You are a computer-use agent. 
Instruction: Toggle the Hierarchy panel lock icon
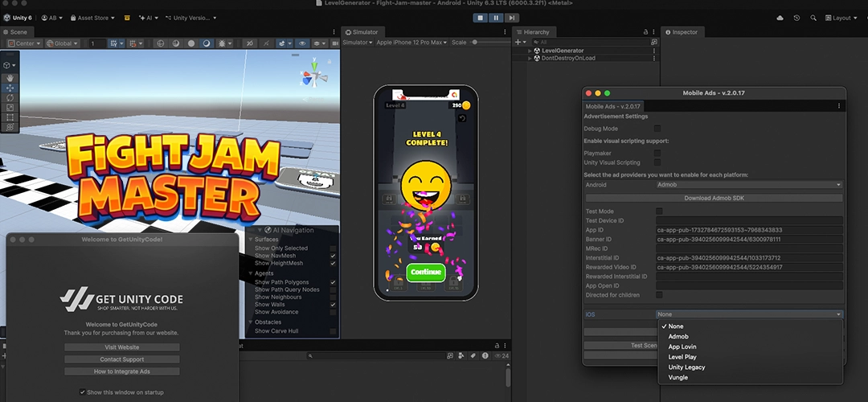(x=645, y=32)
